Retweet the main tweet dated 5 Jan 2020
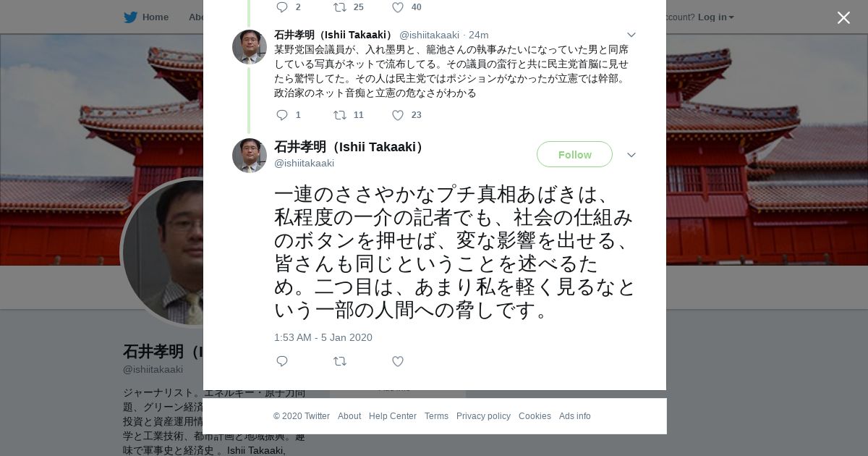The width and height of the screenshot is (868, 456). (x=340, y=361)
